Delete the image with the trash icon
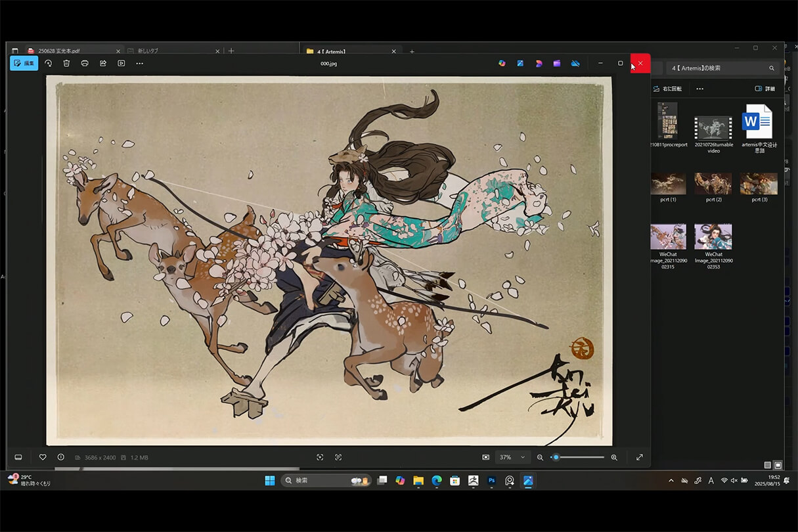Image resolution: width=798 pixels, height=532 pixels. [66, 63]
